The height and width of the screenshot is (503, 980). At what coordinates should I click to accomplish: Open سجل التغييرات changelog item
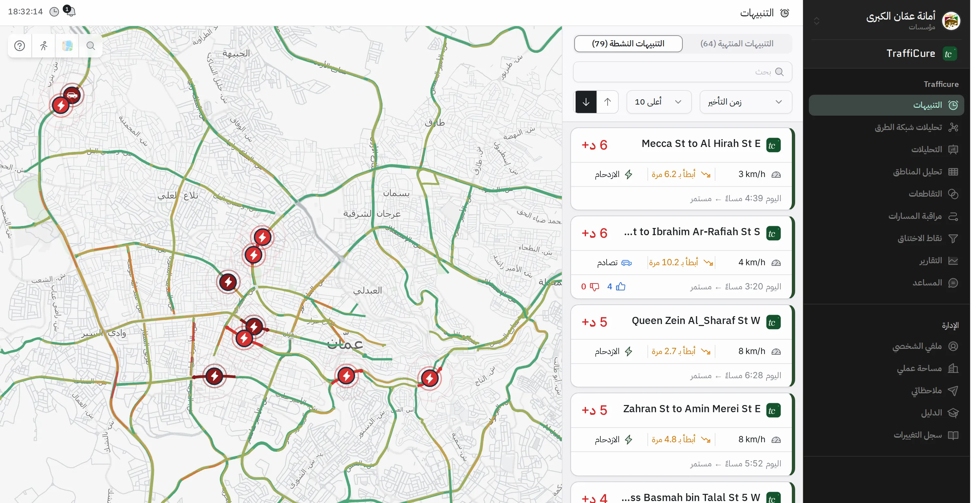point(886,435)
